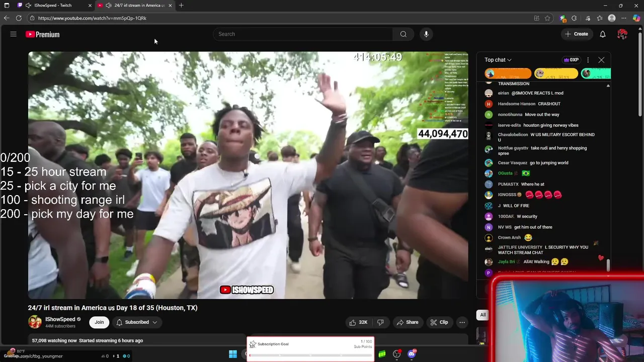Screen dimensions: 644x362
Task: Reload the page
Action: coord(19,18)
